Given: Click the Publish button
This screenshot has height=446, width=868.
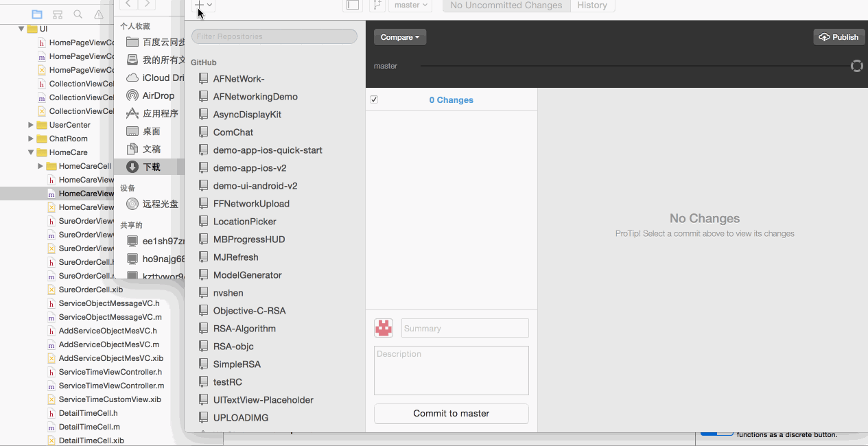Looking at the screenshot, I should coord(838,37).
